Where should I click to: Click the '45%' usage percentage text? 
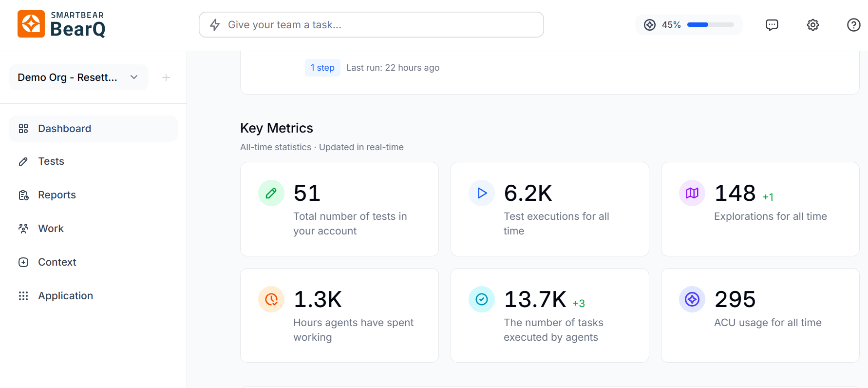click(671, 25)
